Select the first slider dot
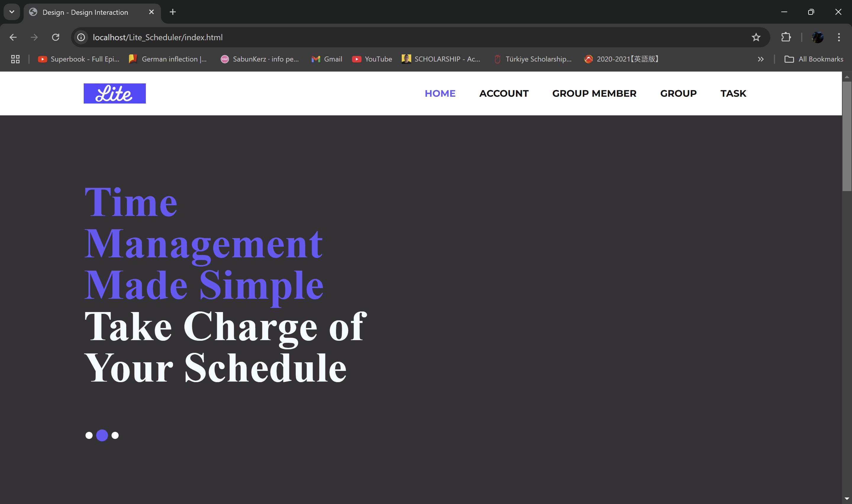This screenshot has height=504, width=852. coord(89,435)
